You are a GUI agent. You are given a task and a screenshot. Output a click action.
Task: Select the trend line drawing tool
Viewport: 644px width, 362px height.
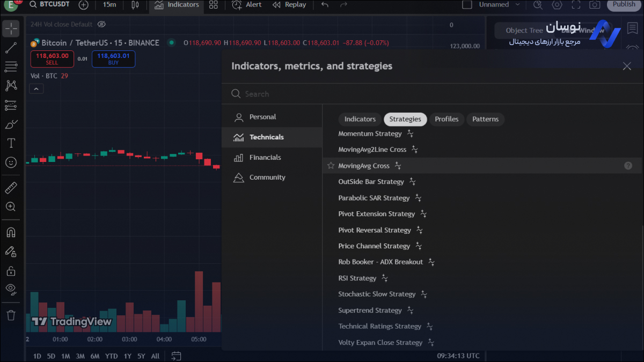tap(11, 48)
